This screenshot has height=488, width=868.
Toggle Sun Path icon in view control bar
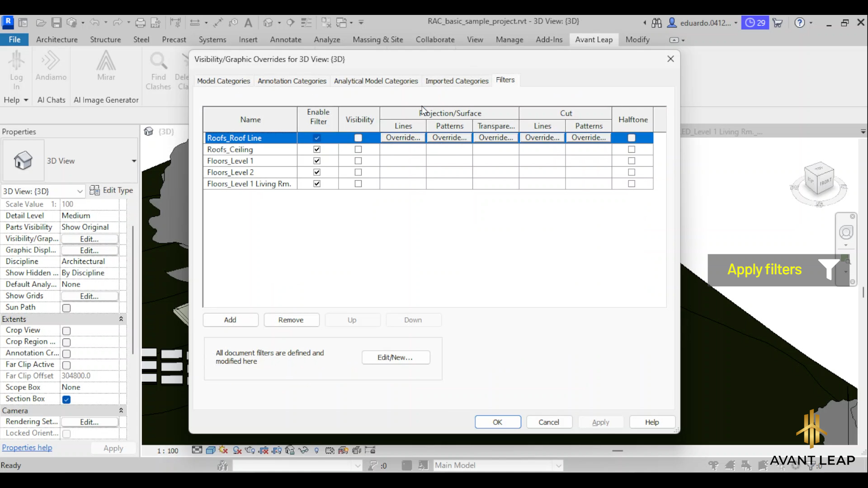click(223, 450)
